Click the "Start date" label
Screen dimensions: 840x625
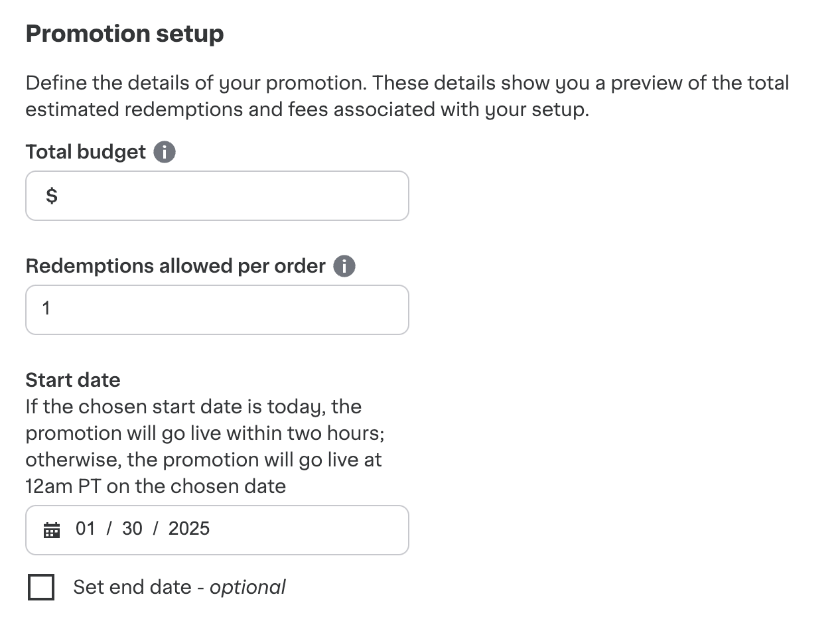(73, 380)
